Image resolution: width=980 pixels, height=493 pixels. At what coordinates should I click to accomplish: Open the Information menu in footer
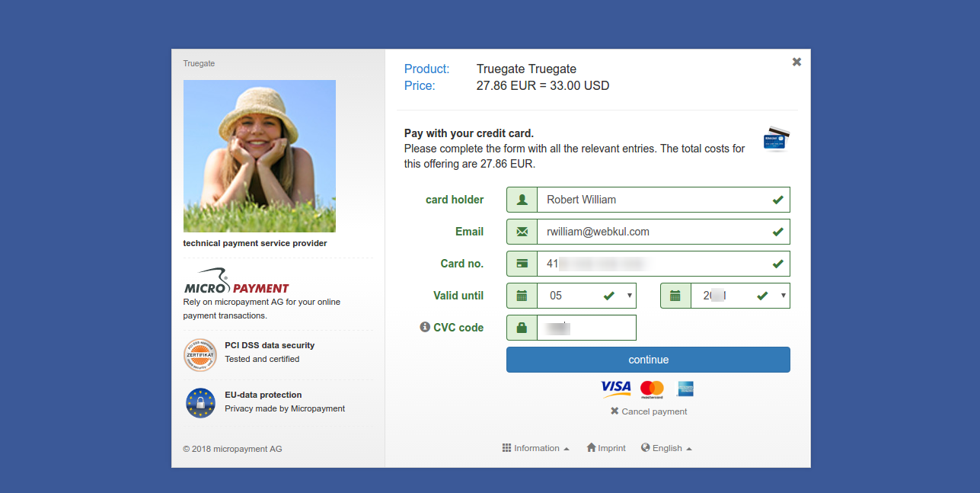coord(535,448)
